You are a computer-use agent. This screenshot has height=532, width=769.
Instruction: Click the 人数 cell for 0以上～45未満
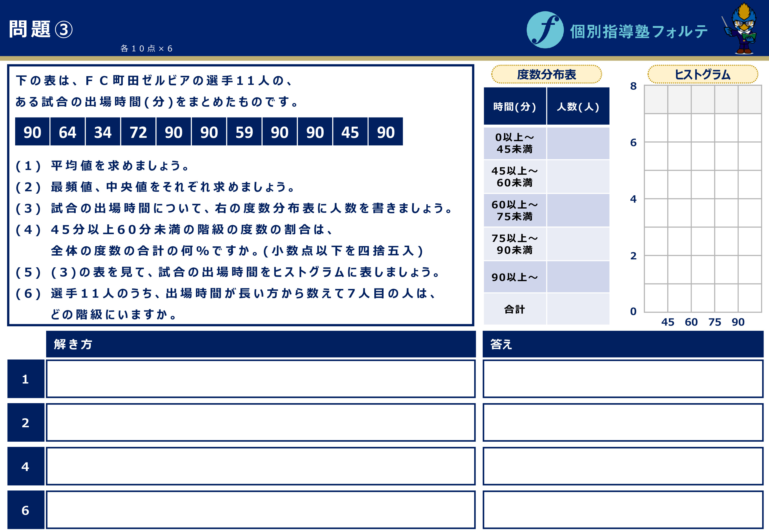tap(578, 143)
